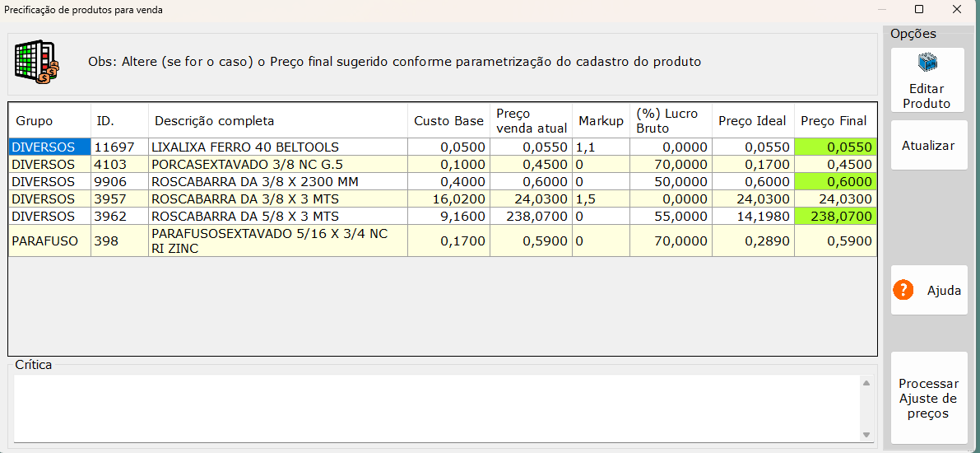Screen dimensions: 980x453
Task: Select the Markup column header
Action: pyautogui.click(x=601, y=121)
